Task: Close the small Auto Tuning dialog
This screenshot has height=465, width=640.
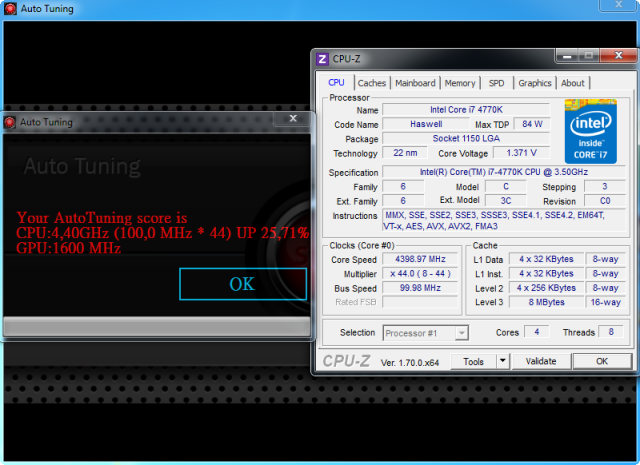Action: [293, 118]
